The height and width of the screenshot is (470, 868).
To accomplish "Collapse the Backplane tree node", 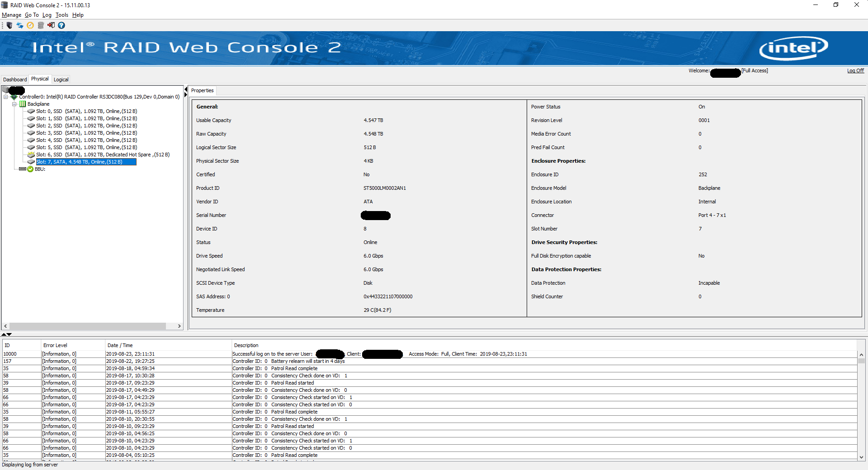I will (x=14, y=104).
